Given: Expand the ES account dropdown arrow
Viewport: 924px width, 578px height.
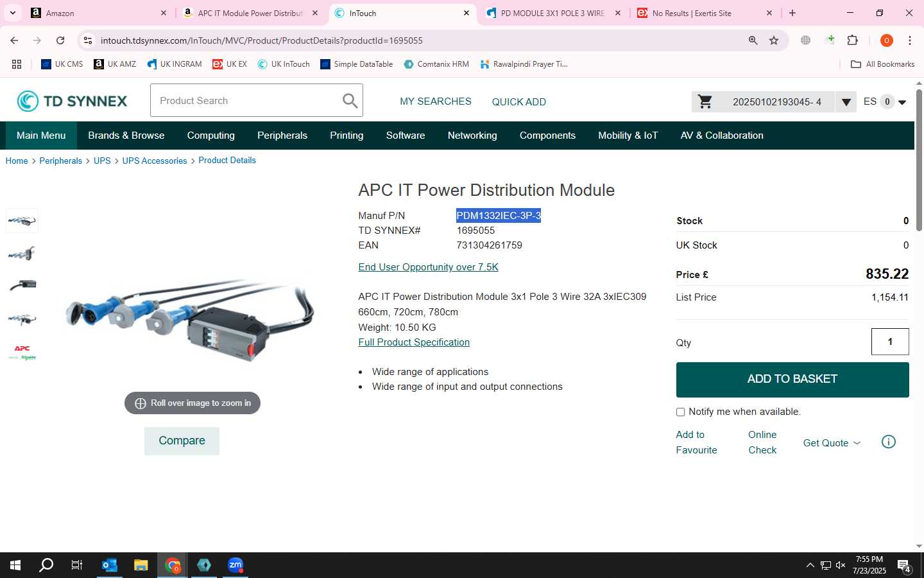Looking at the screenshot, I should point(902,102).
